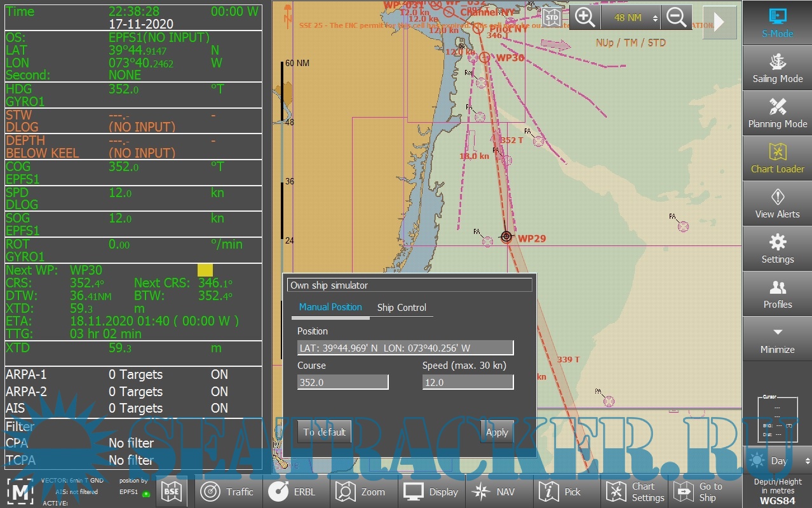Expand the panel with right arrow

click(719, 22)
